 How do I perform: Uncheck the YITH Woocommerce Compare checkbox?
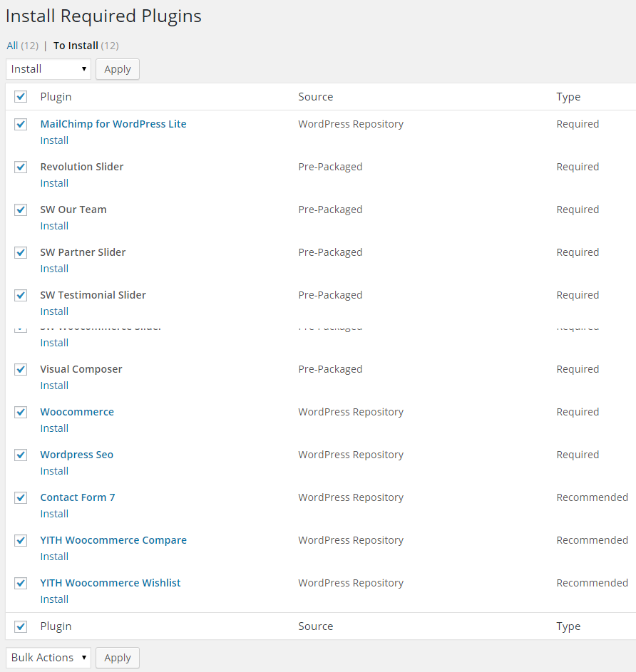click(21, 540)
